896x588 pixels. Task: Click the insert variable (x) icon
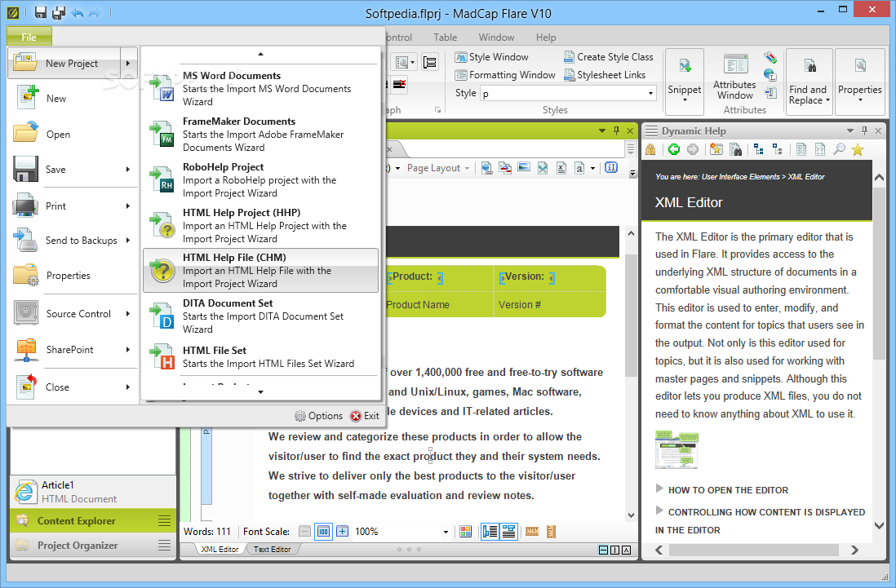[x=561, y=168]
